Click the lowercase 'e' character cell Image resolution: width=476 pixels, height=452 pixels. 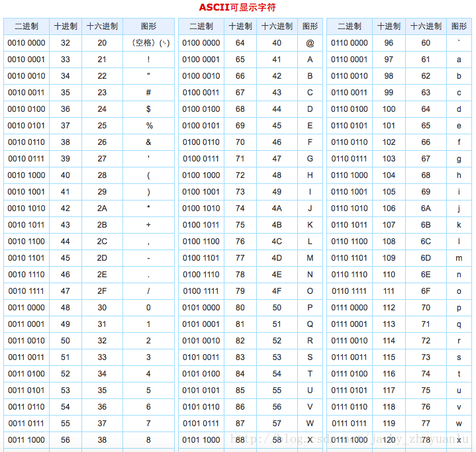point(459,126)
